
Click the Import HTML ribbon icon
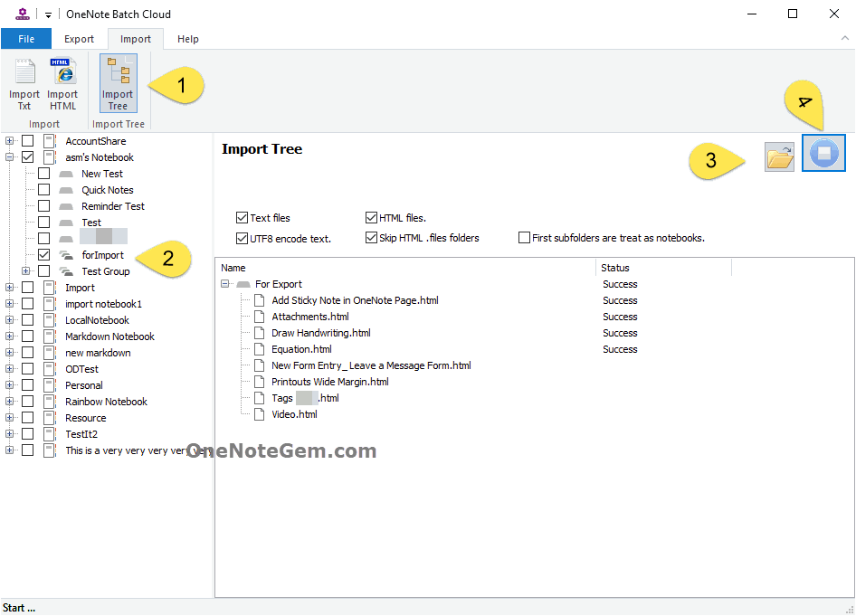coord(62,83)
